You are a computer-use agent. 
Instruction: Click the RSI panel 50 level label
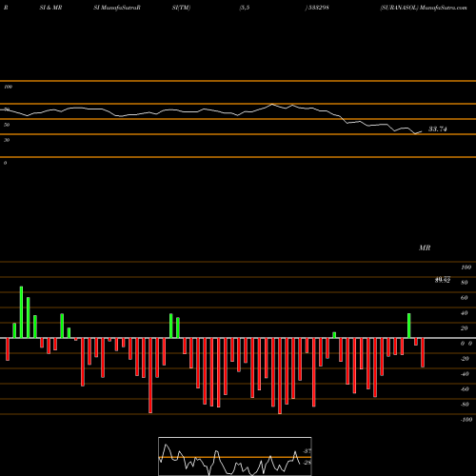(x=7, y=125)
